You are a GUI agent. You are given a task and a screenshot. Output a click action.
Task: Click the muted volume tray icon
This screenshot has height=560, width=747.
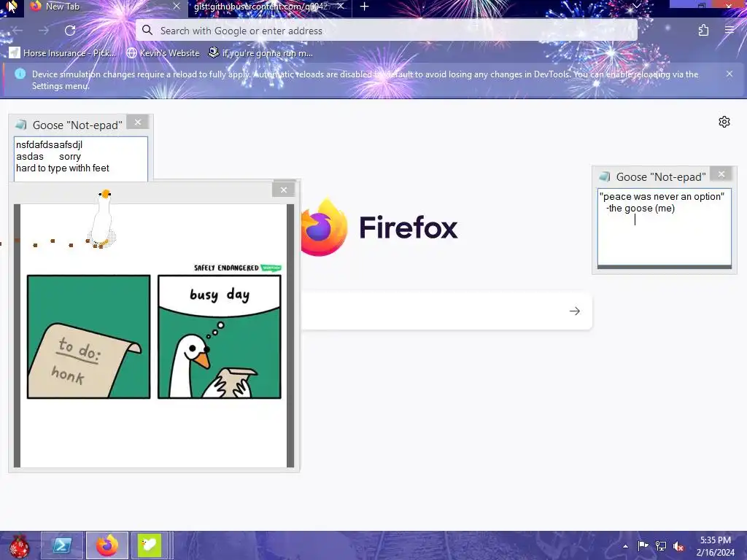click(678, 546)
